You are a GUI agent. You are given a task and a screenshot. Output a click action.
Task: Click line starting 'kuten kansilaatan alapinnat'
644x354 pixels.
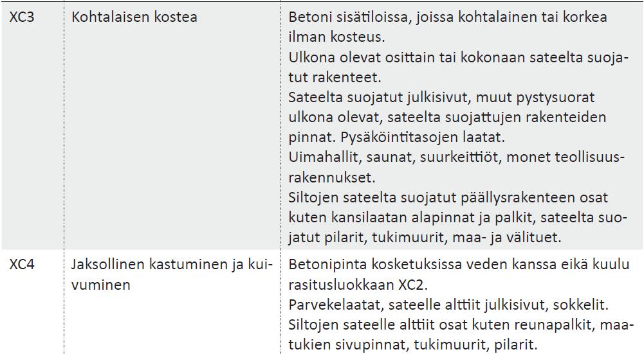(458, 217)
